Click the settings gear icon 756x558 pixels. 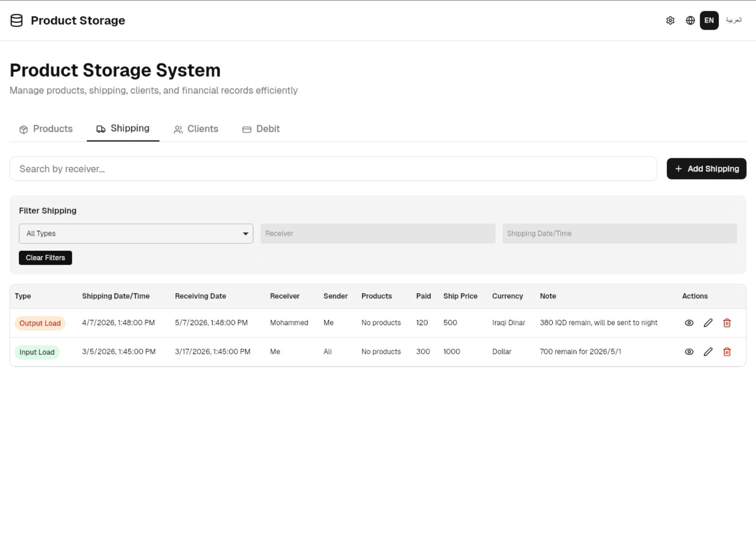point(670,20)
